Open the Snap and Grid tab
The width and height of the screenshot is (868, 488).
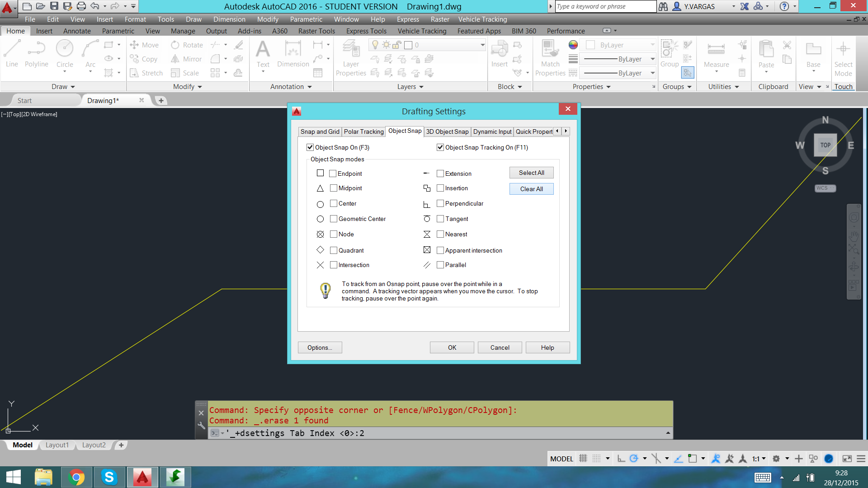[x=320, y=131]
